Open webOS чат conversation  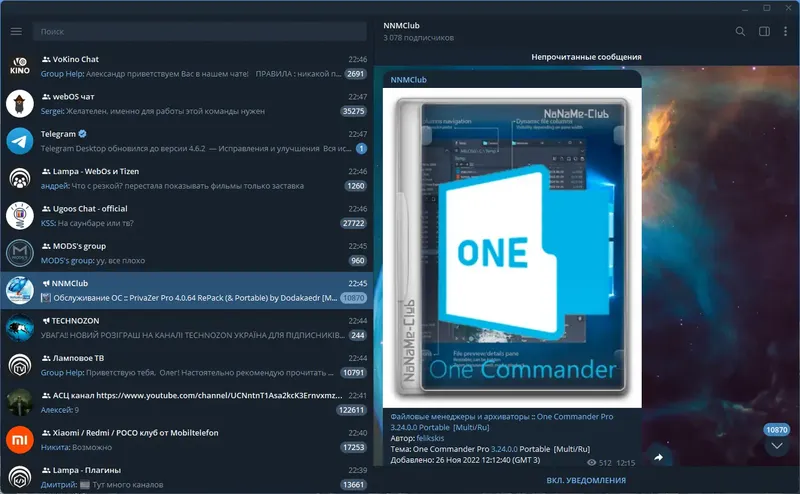[x=187, y=104]
